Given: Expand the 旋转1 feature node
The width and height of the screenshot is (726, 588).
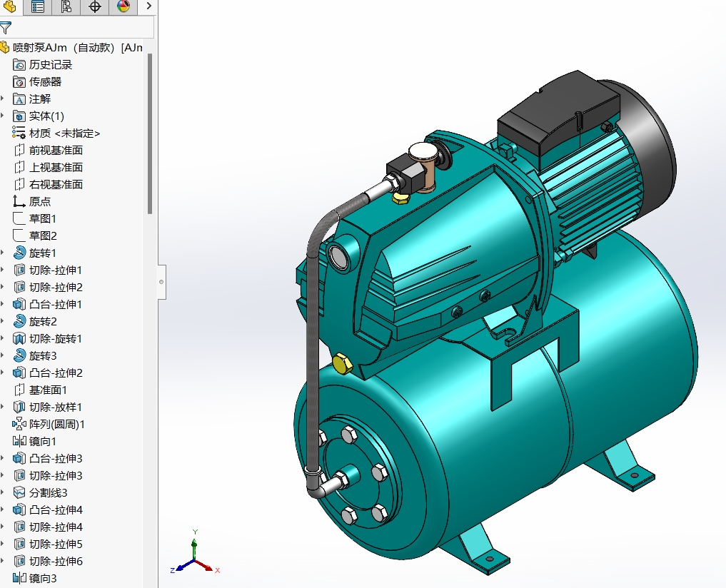Looking at the screenshot, I should [x=2, y=253].
